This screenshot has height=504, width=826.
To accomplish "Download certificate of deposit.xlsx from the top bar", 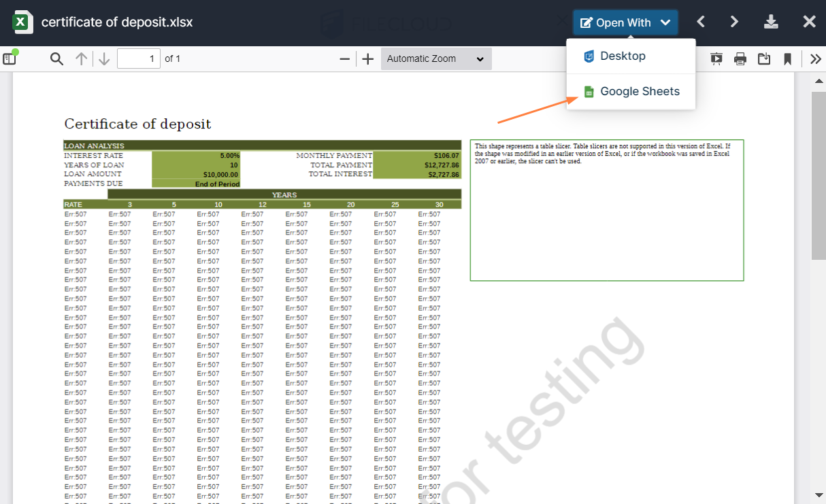I will 771,21.
